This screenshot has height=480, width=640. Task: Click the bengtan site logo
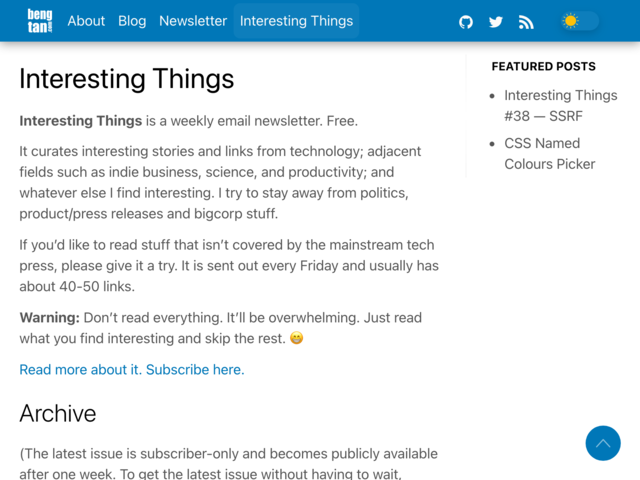pyautogui.click(x=40, y=21)
